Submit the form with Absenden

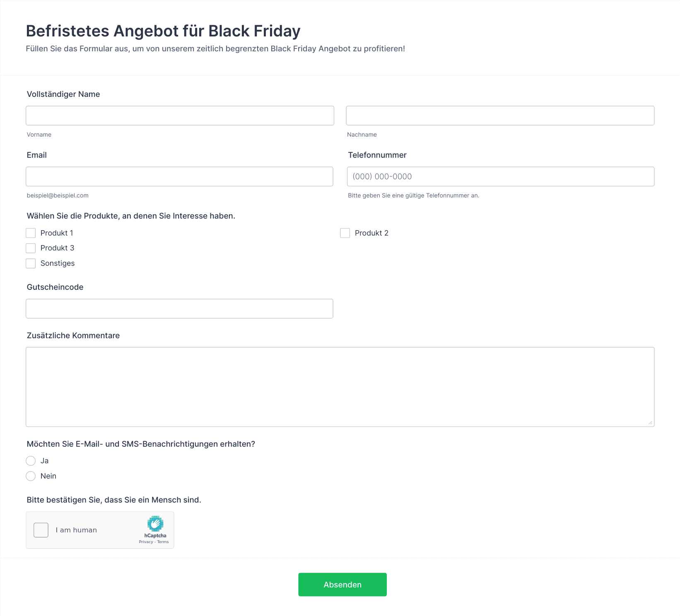[342, 585]
